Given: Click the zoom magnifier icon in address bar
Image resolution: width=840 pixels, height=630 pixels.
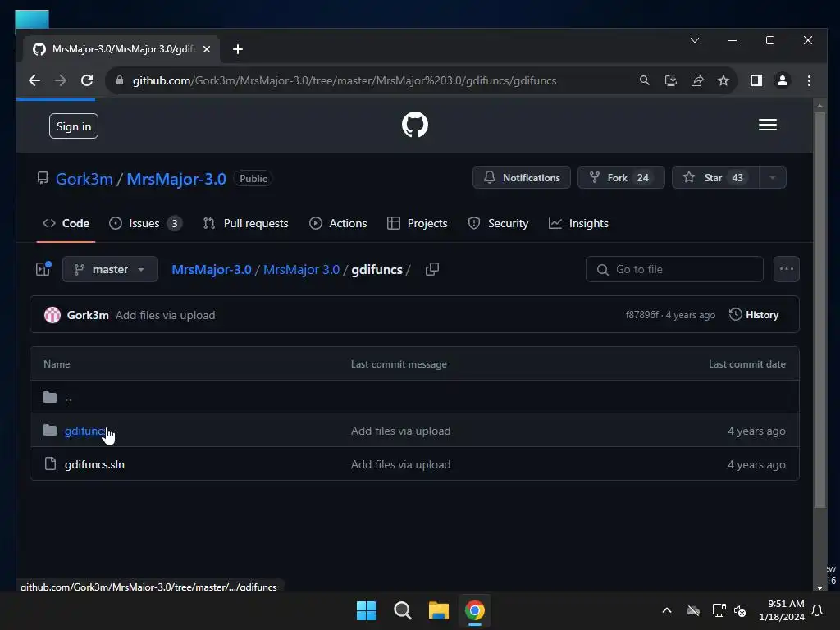Looking at the screenshot, I should [x=645, y=80].
